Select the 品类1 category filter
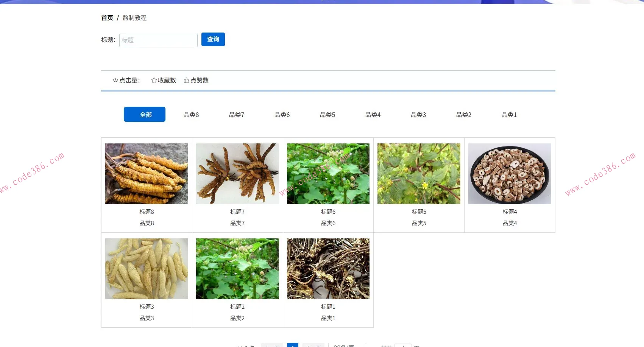Image resolution: width=644 pixels, height=347 pixels. click(509, 115)
